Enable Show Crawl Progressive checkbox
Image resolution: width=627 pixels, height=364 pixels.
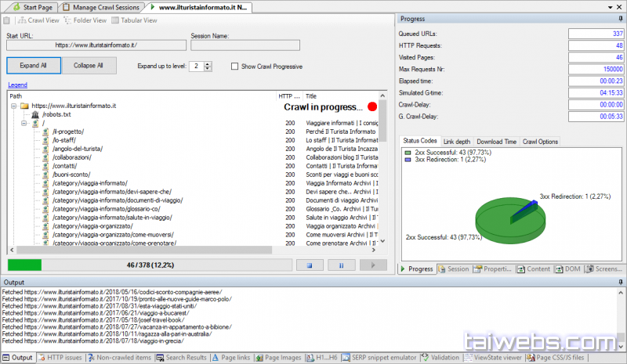235,66
